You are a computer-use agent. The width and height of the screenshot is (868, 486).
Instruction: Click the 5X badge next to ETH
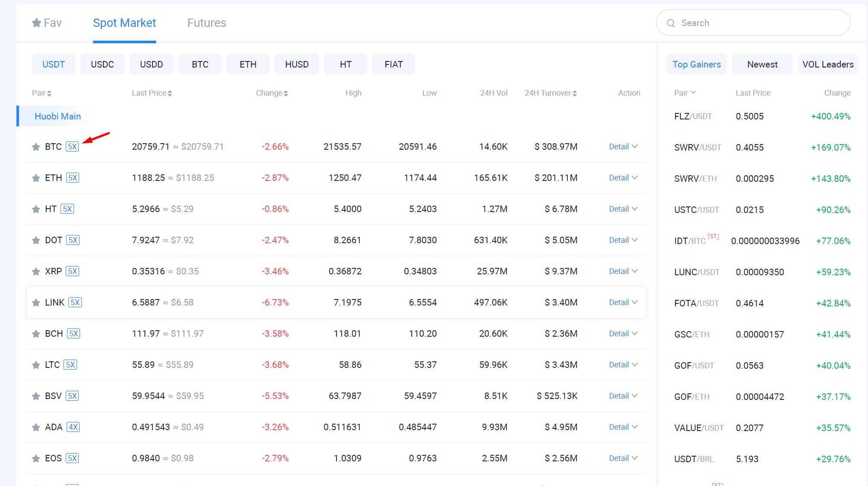[74, 177]
